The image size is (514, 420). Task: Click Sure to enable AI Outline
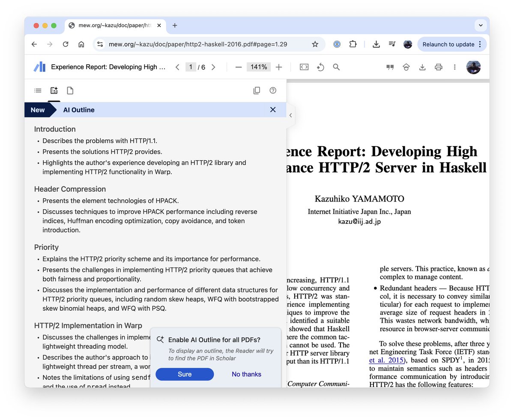click(x=185, y=374)
